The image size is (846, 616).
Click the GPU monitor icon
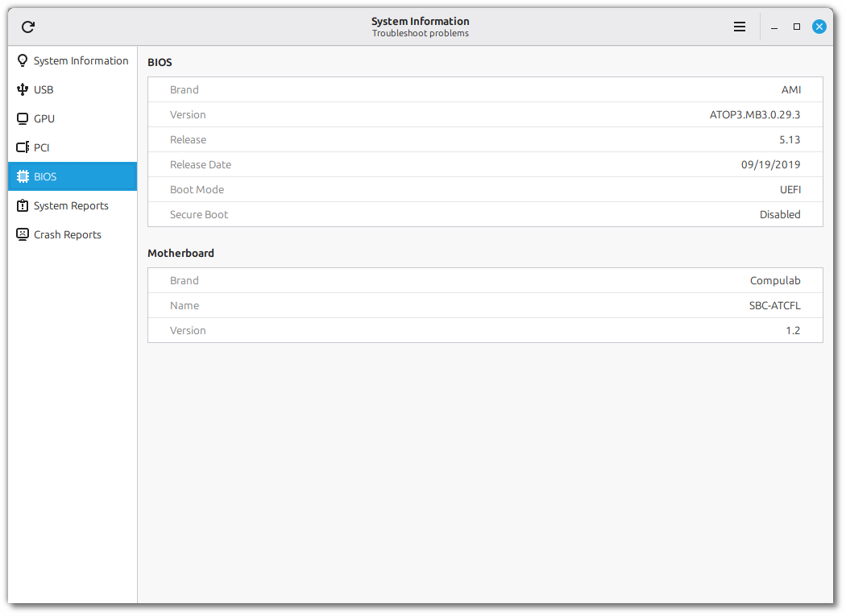point(22,118)
